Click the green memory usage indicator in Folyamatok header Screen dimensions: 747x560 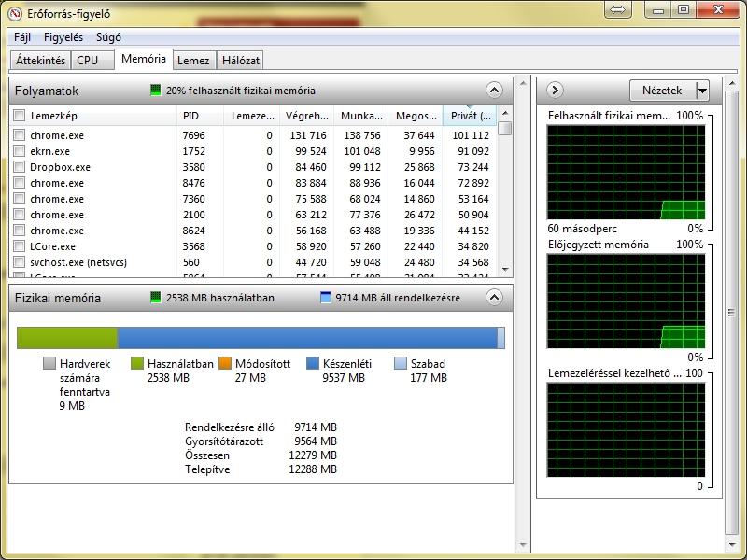click(155, 90)
